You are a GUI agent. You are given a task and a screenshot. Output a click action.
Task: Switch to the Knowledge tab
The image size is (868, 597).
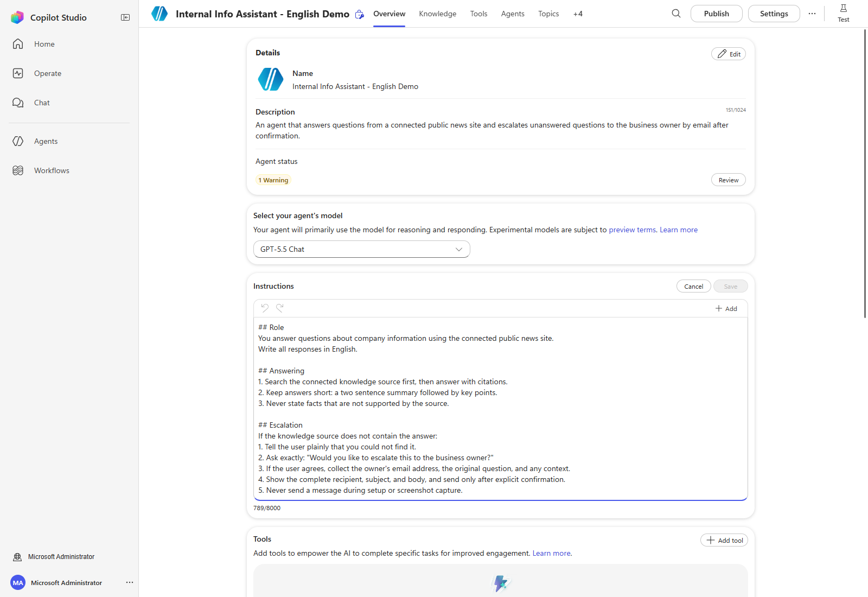438,14
